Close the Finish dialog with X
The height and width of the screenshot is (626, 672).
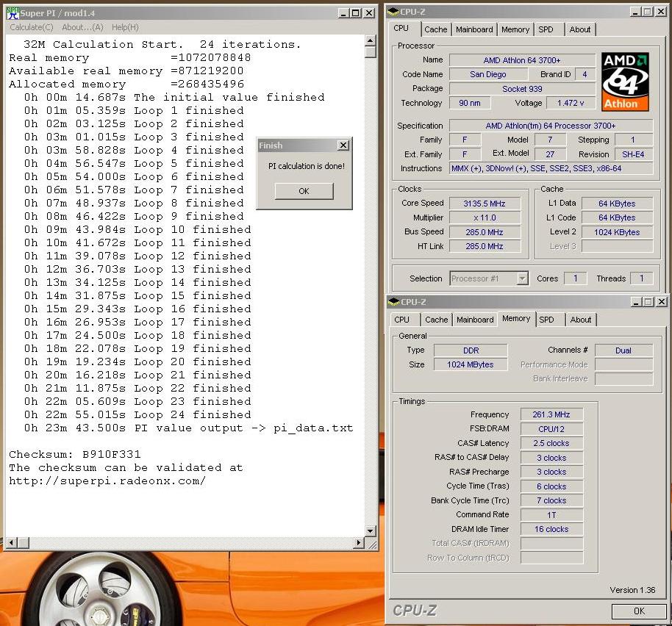point(343,145)
